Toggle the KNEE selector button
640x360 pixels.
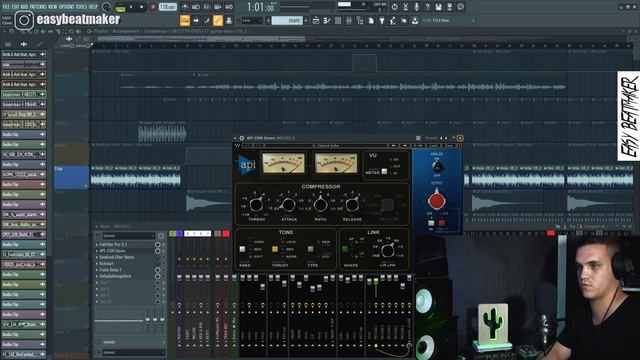(x=242, y=249)
